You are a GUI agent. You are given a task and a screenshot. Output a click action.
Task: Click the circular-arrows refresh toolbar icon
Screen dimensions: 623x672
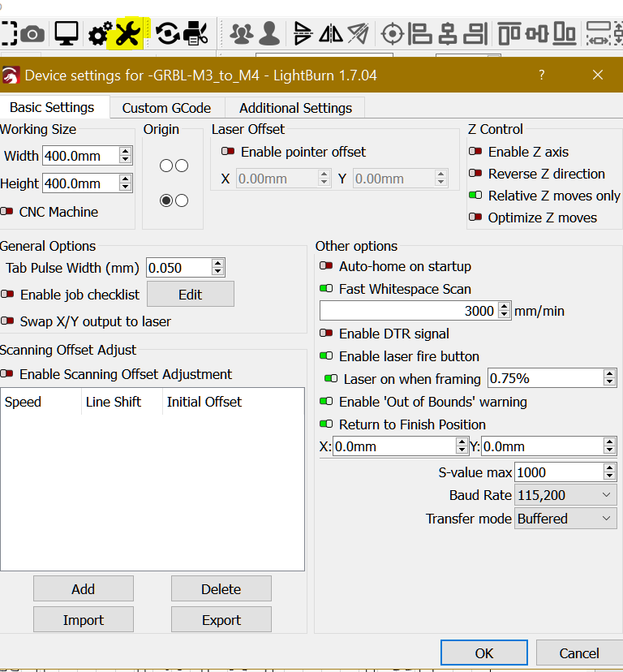pos(167,33)
